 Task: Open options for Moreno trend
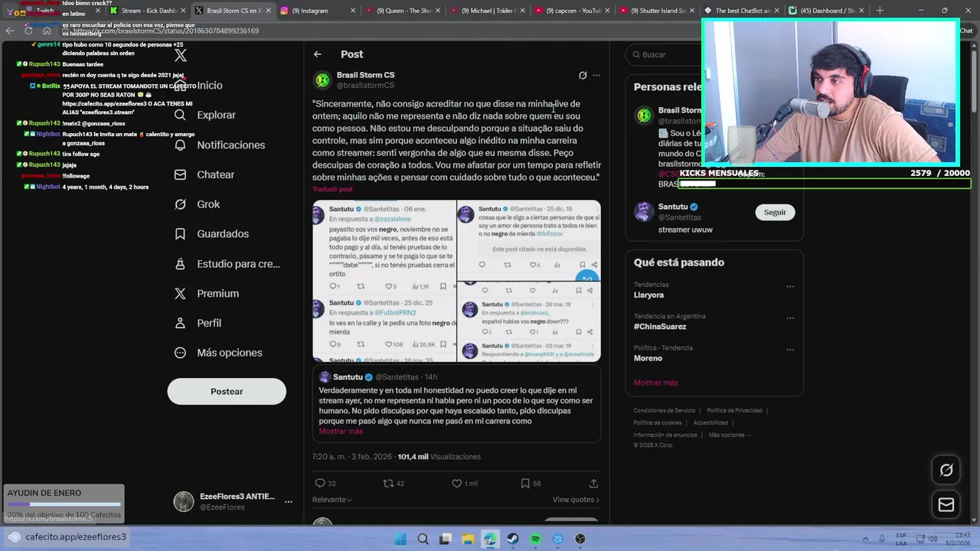[790, 350]
